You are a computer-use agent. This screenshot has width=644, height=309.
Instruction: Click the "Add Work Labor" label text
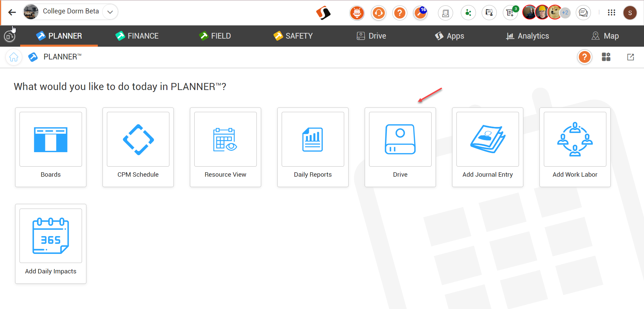click(575, 175)
